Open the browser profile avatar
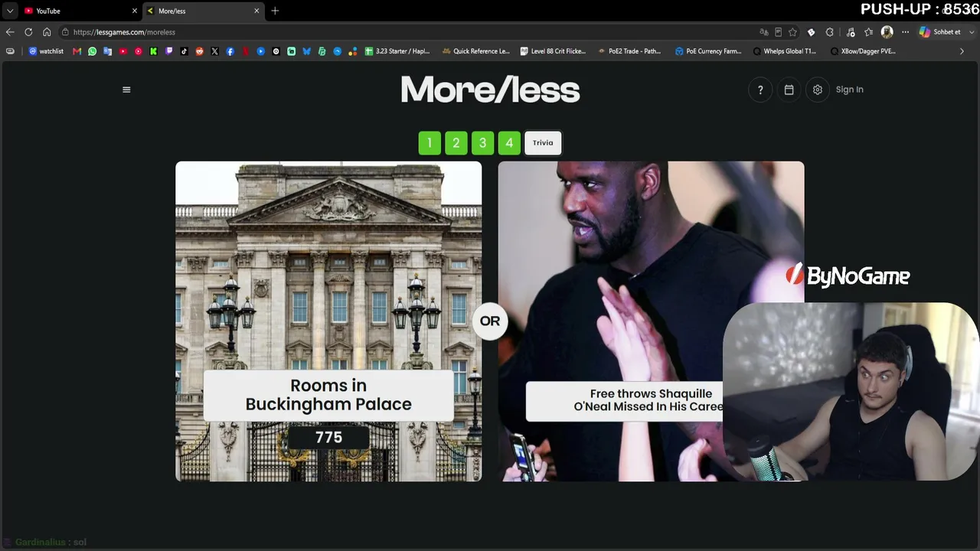 click(887, 32)
